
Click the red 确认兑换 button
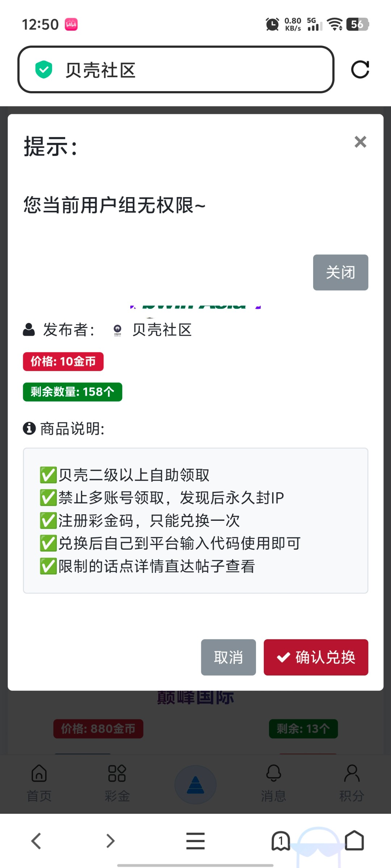(316, 657)
